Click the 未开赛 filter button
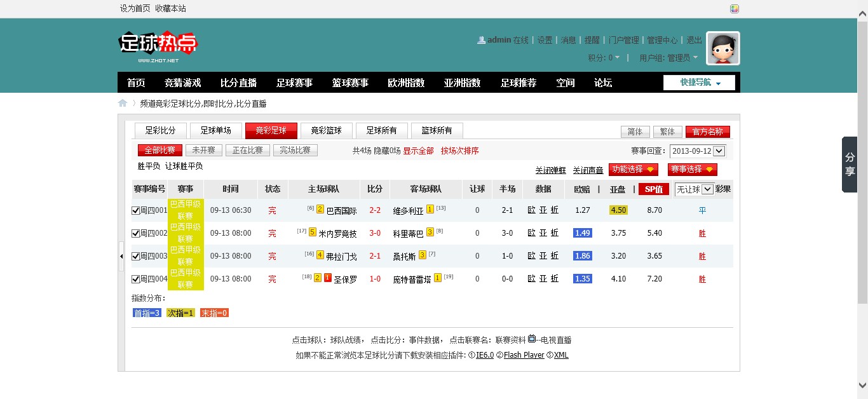 point(204,151)
